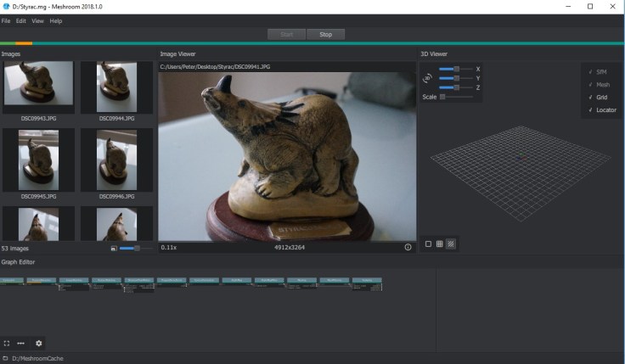Click the fit graph to view icon

pyautogui.click(x=7, y=343)
